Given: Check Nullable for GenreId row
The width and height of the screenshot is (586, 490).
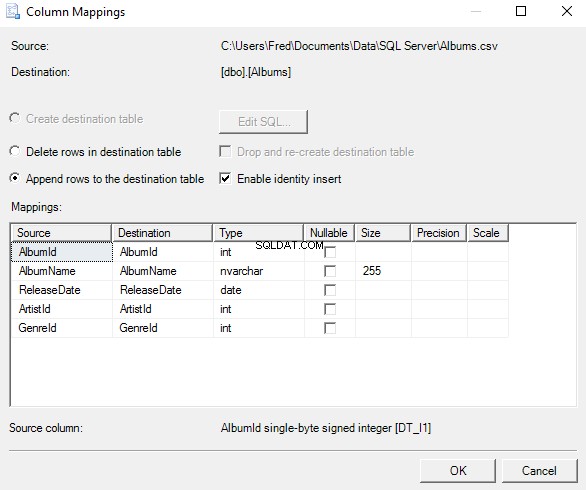Looking at the screenshot, I should (330, 328).
